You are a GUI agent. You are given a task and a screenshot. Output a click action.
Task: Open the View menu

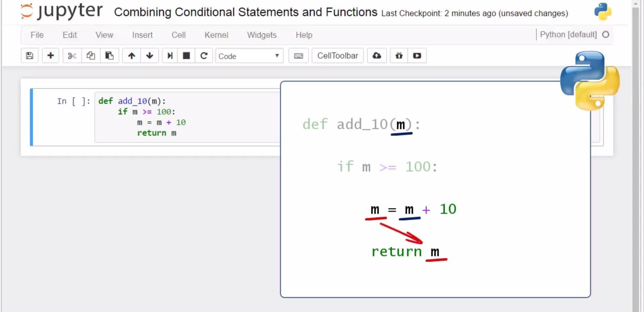click(104, 35)
